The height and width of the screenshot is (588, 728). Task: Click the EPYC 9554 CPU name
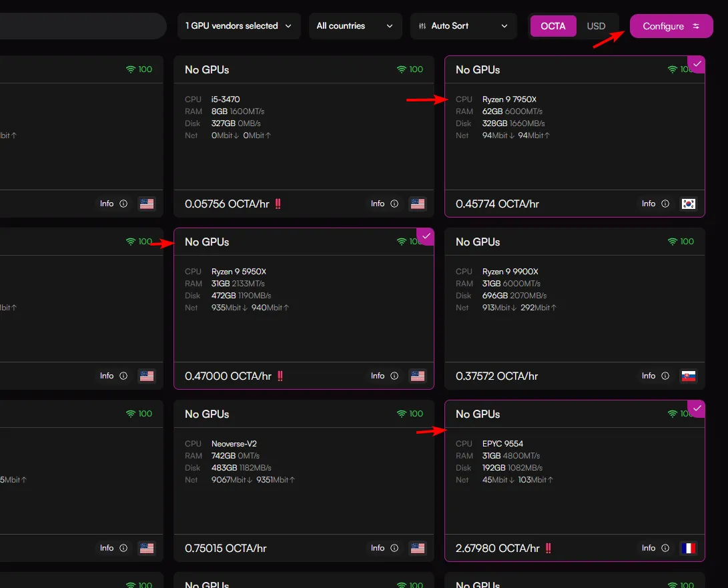click(x=502, y=444)
